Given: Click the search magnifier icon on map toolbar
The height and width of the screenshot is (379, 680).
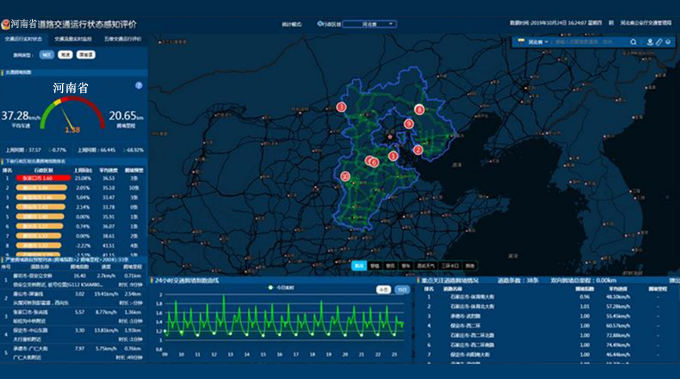Looking at the screenshot, I should (x=633, y=42).
